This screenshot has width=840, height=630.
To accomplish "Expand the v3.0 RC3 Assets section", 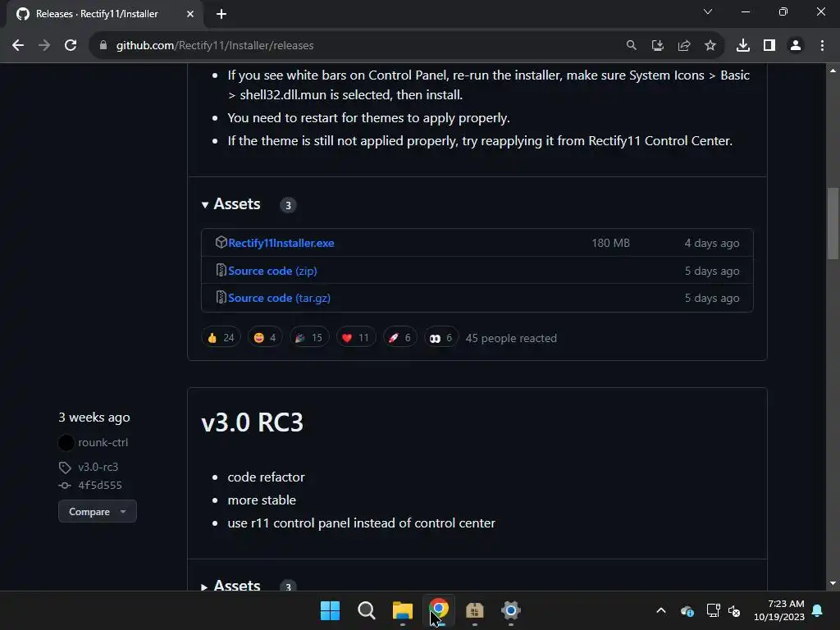I will [x=231, y=586].
